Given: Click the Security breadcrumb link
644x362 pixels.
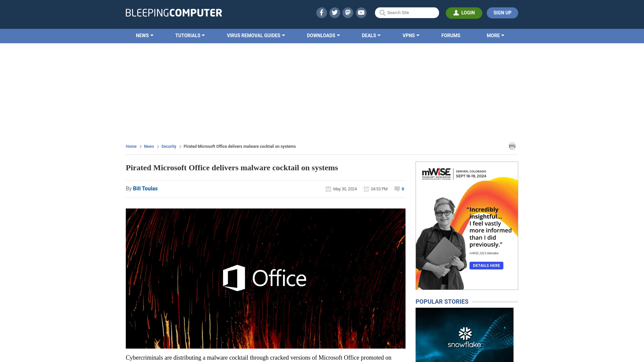Looking at the screenshot, I should point(168,146).
